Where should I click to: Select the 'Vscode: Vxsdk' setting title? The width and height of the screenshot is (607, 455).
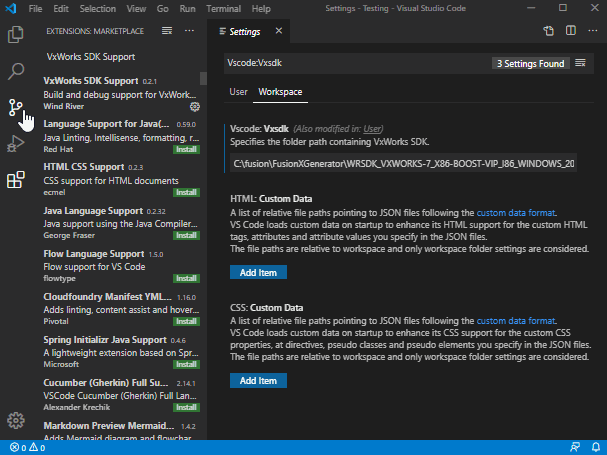(x=259, y=129)
